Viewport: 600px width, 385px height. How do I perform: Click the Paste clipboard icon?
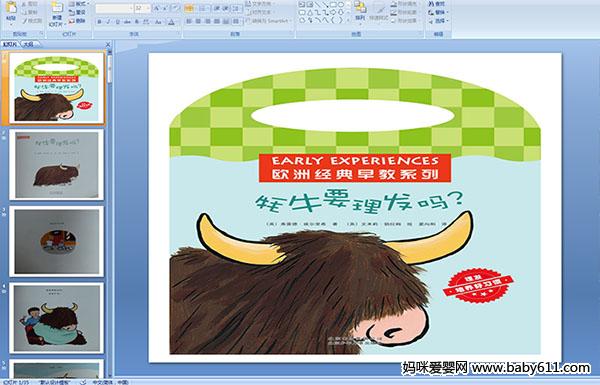(11, 8)
